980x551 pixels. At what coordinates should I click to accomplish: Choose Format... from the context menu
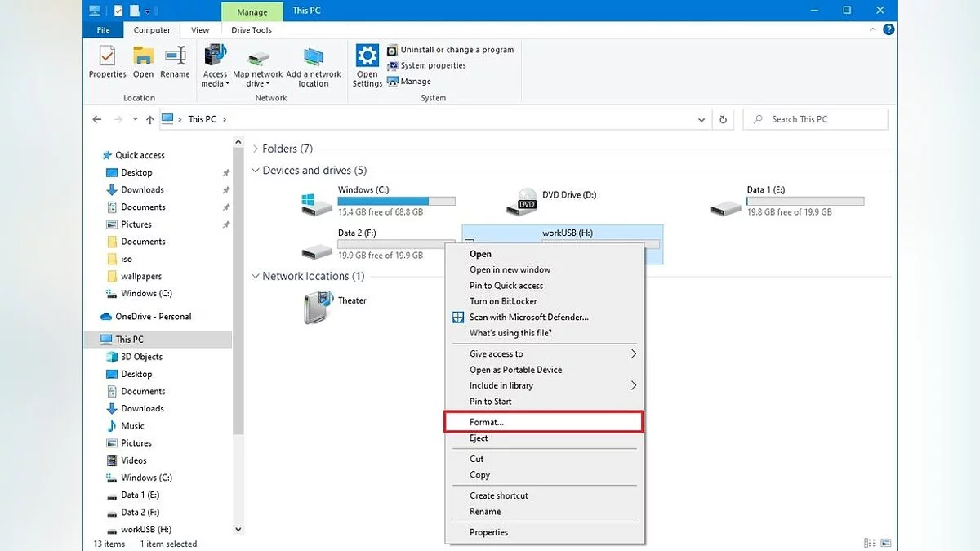[x=487, y=422]
